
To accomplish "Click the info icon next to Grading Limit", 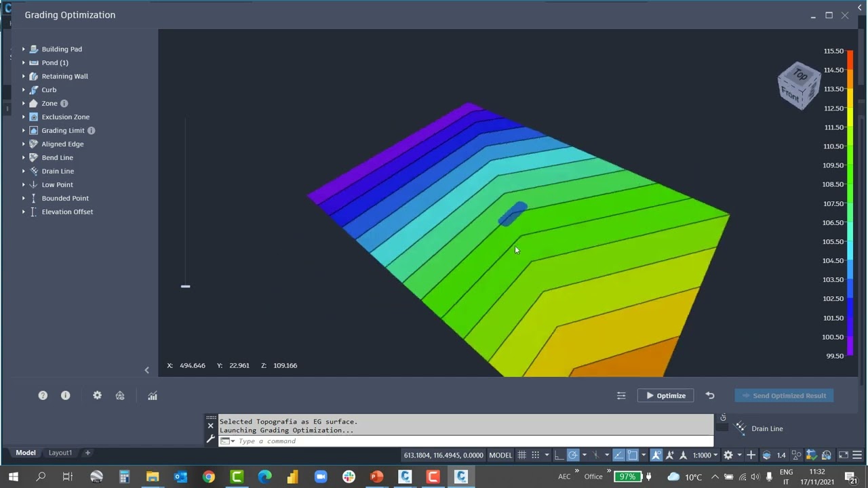I will coord(91,131).
